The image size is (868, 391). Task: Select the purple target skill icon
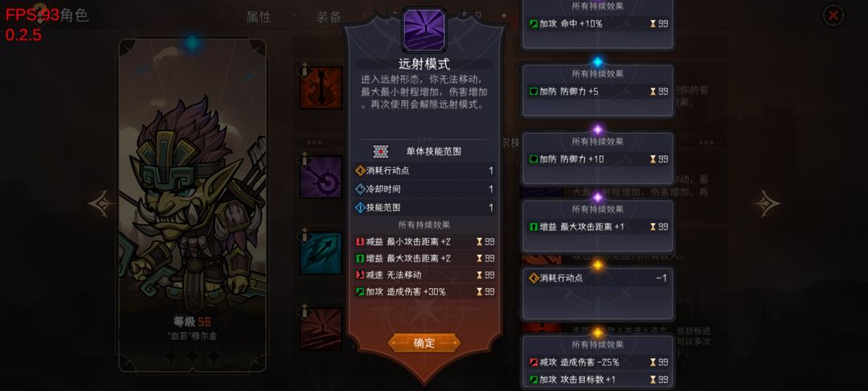click(321, 177)
